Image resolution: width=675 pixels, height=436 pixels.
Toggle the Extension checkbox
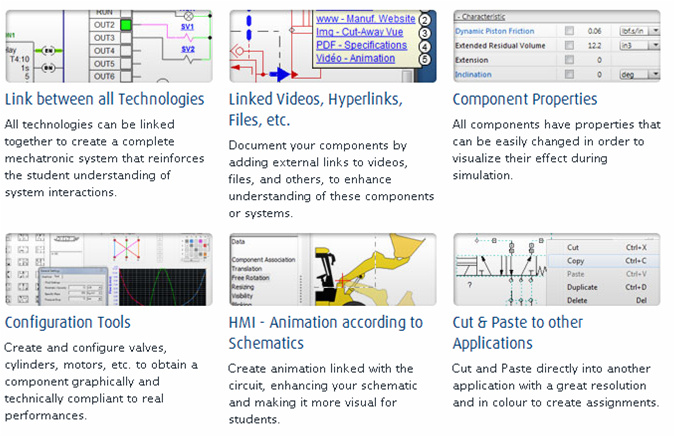(x=569, y=60)
